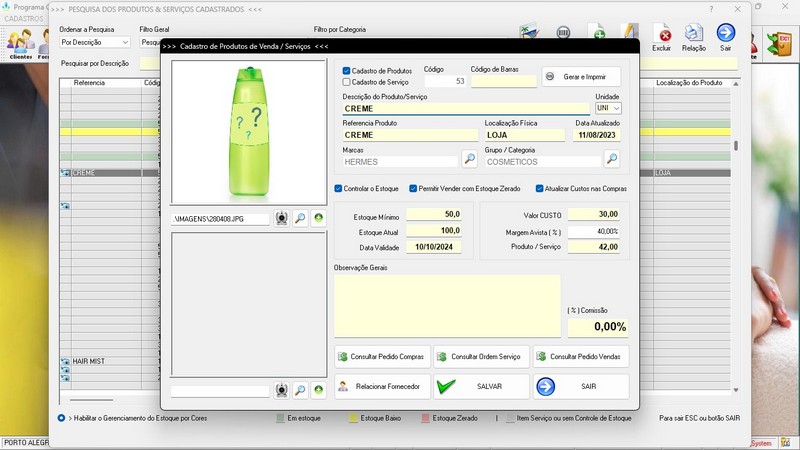Click the search list vertical scrollbar thumb
This screenshot has width=800, height=450.
[736, 145]
